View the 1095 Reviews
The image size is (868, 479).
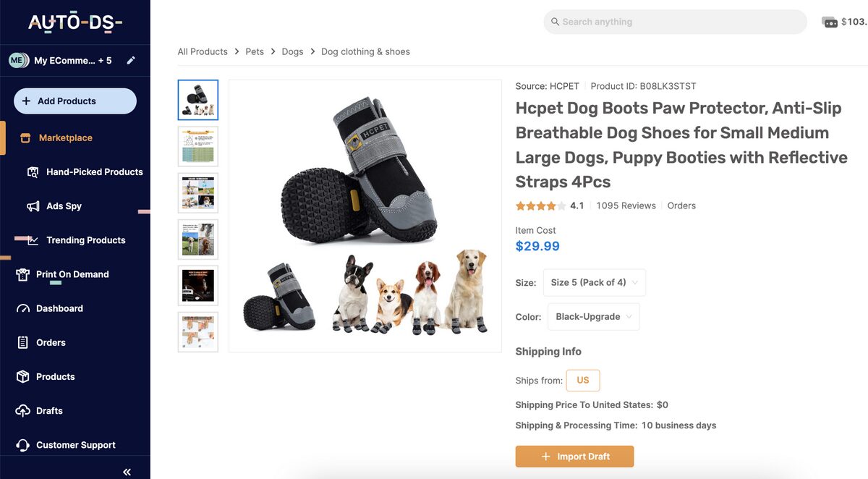point(625,205)
